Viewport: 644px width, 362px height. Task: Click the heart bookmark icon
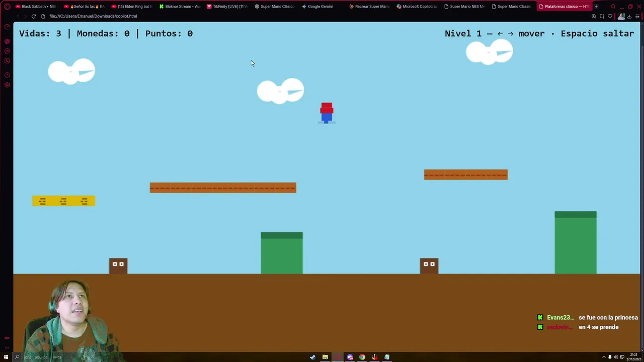pyautogui.click(x=610, y=16)
